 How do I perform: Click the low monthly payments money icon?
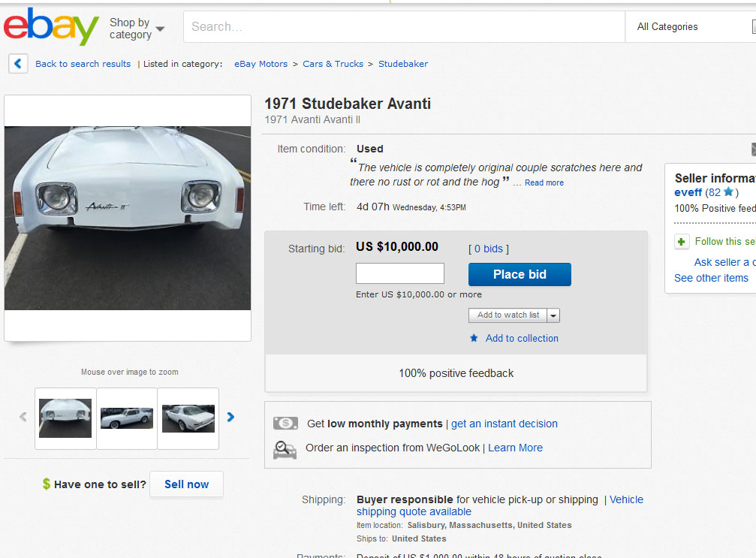tap(285, 424)
